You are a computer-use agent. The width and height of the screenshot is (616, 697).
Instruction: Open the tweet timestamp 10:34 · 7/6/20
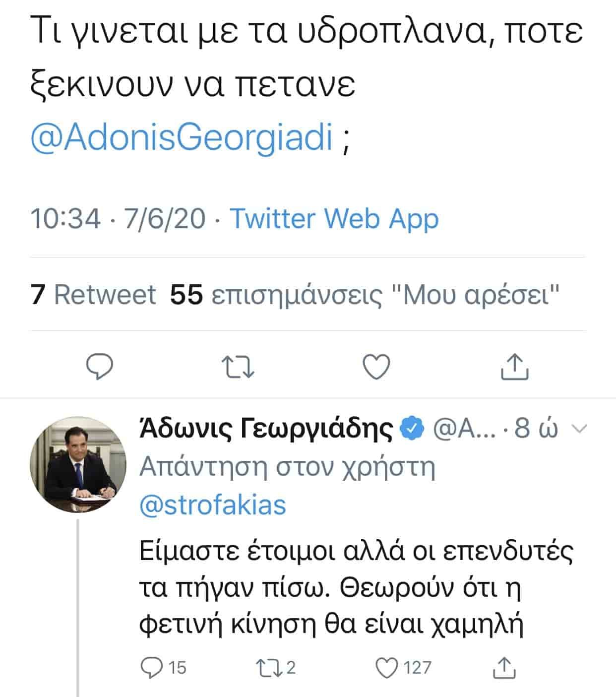tap(118, 218)
